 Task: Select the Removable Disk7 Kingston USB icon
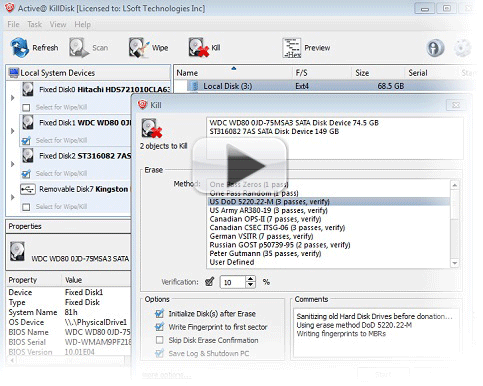pyautogui.click(x=28, y=189)
